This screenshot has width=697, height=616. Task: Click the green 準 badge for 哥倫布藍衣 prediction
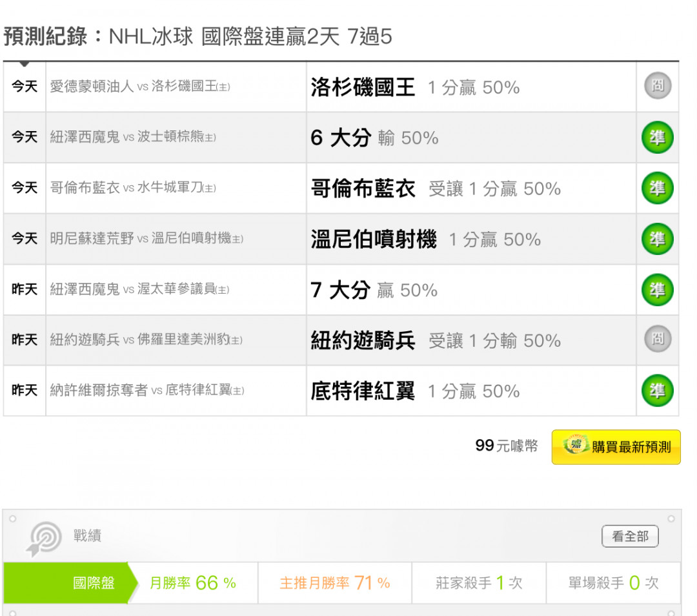[x=658, y=188]
